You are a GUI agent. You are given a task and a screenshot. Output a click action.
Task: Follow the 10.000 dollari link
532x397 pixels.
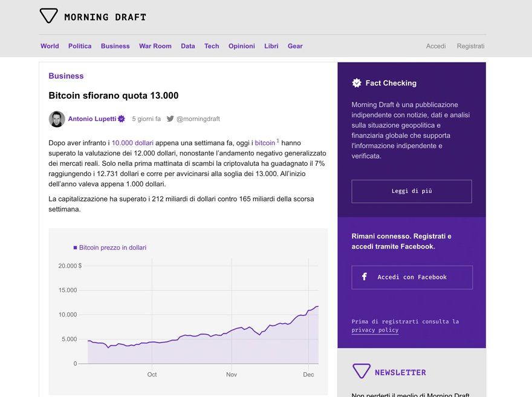click(x=132, y=143)
